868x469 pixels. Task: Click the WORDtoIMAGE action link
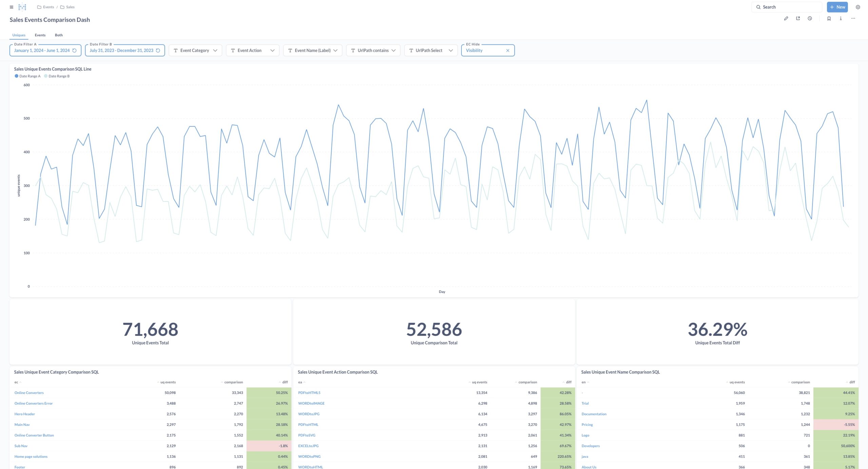click(x=311, y=403)
